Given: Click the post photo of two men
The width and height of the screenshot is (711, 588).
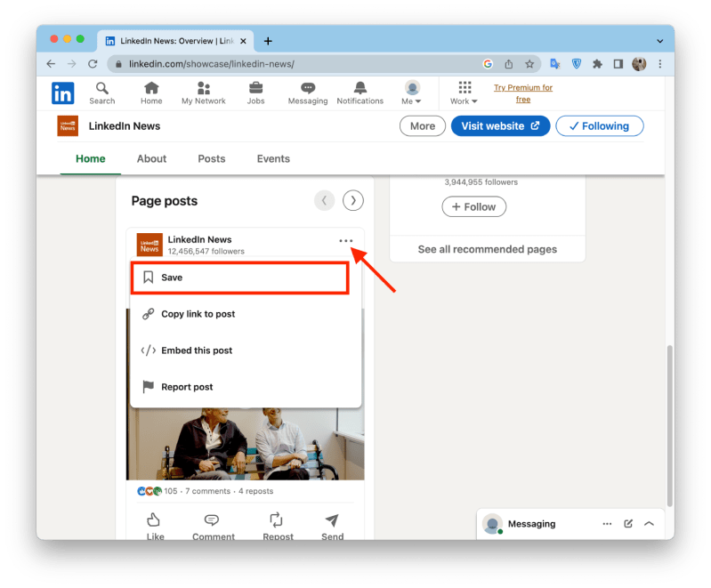Looking at the screenshot, I should [246, 443].
